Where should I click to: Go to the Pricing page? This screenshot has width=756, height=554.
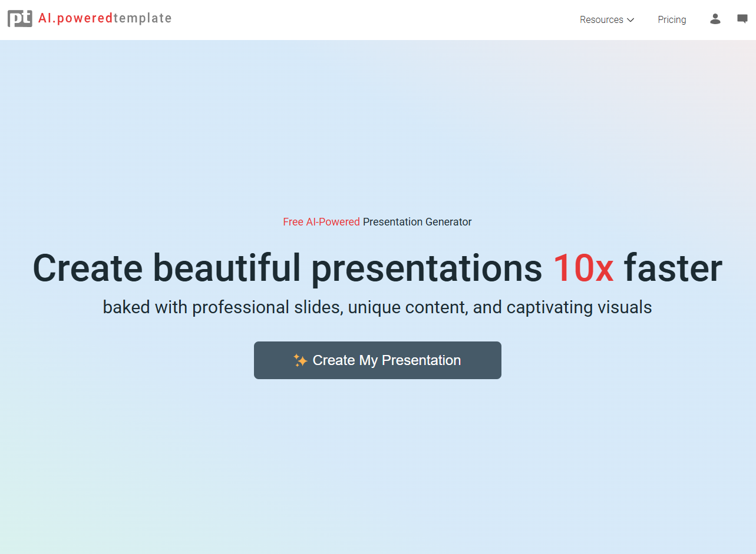[672, 20]
